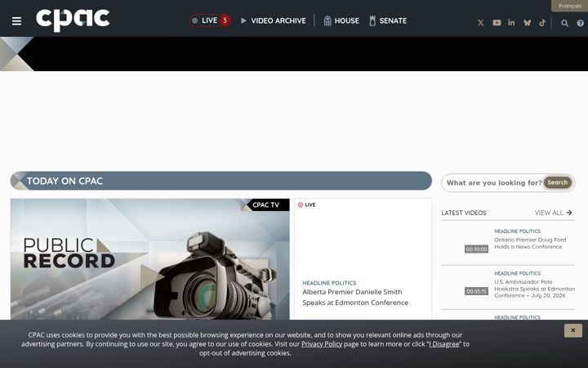The height and width of the screenshot is (368, 588).
Task: Click the Senate mace icon
Action: point(372,20)
